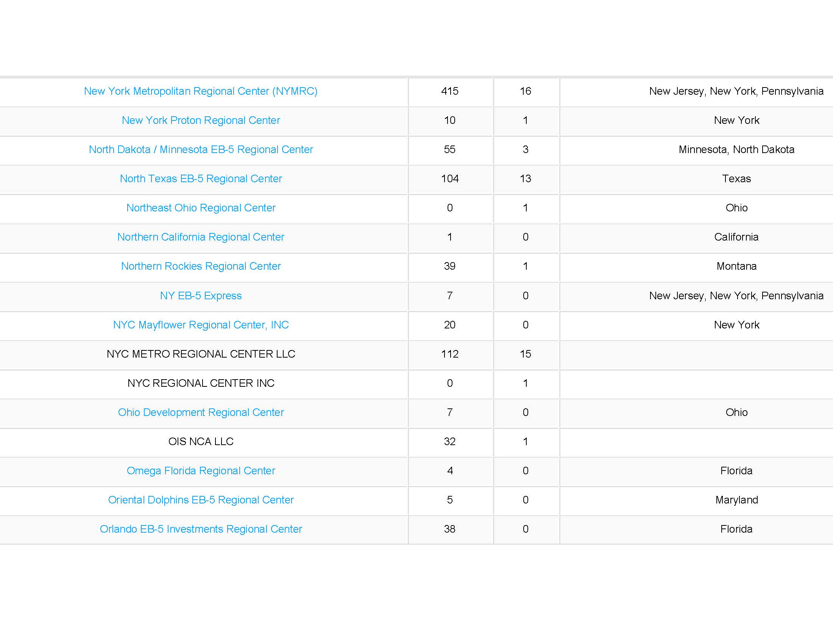Click the Northern California Regional Center row
833x644 pixels.
(416, 237)
